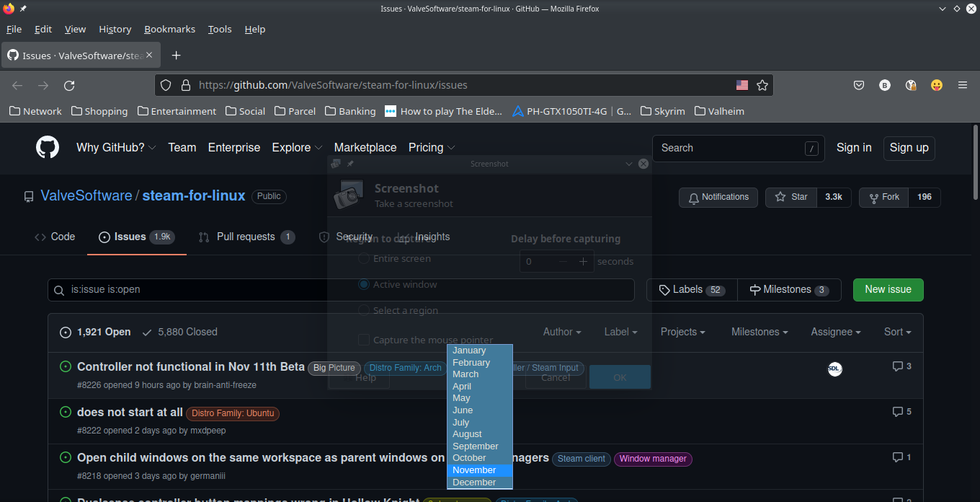Increase the screenshot delay with plus stepper
The height and width of the screenshot is (502, 980).
click(x=584, y=261)
